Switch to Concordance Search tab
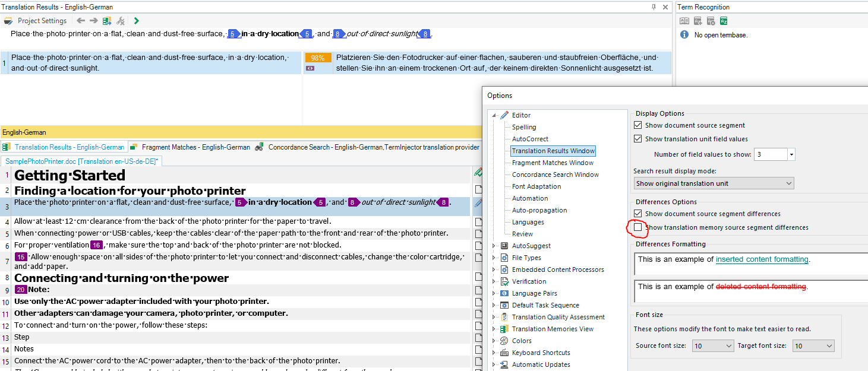Image resolution: width=868 pixels, height=371 pixels. (x=367, y=147)
